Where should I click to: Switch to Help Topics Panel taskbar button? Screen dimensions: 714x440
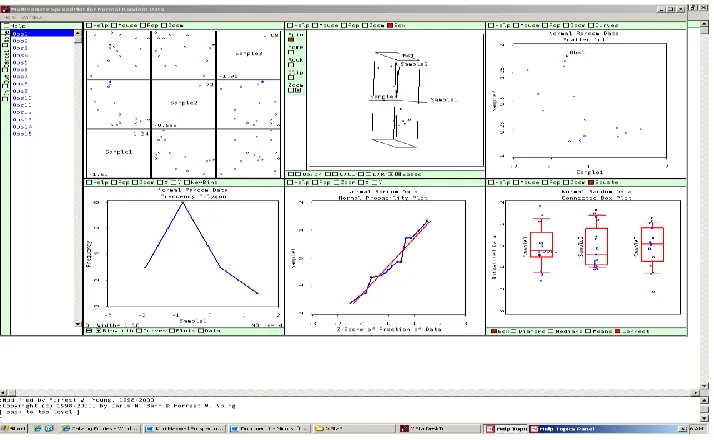point(609,429)
